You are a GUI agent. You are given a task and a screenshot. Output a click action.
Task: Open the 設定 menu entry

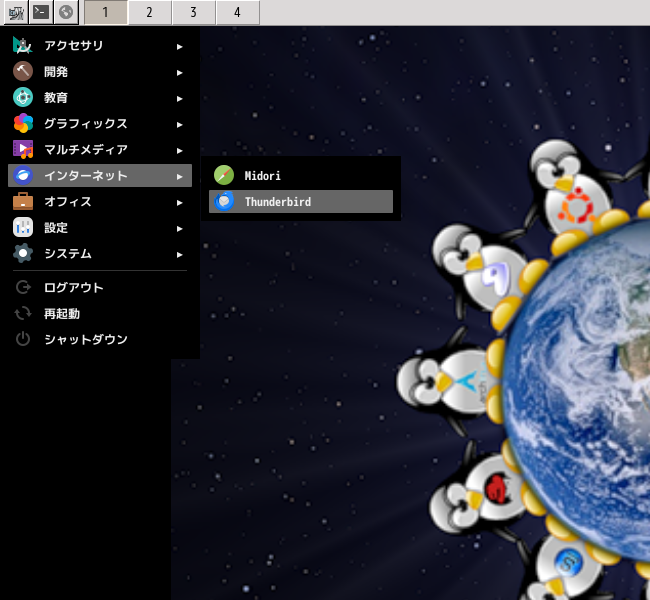point(100,227)
